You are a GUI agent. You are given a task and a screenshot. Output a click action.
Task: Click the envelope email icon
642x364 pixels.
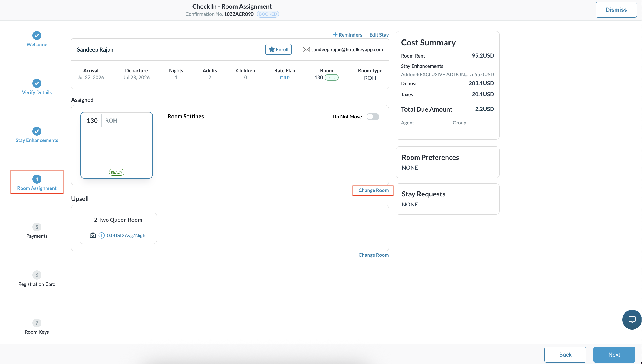tap(306, 50)
